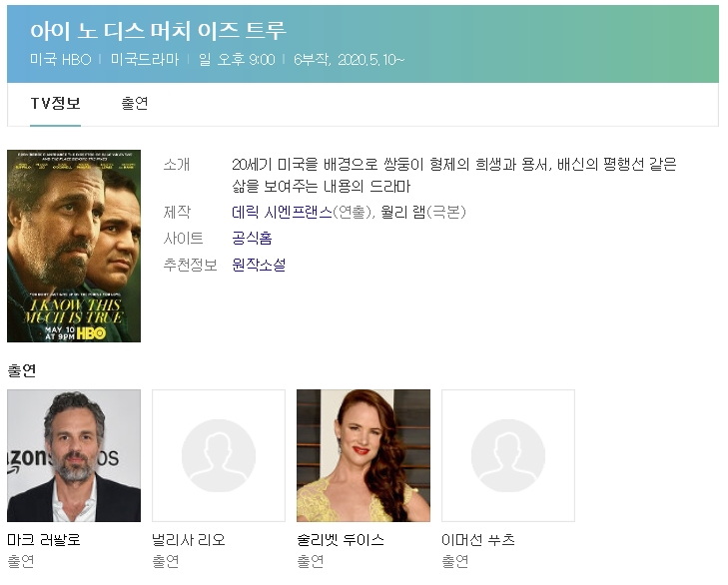Switch to the TV정보 tab

[x=55, y=104]
